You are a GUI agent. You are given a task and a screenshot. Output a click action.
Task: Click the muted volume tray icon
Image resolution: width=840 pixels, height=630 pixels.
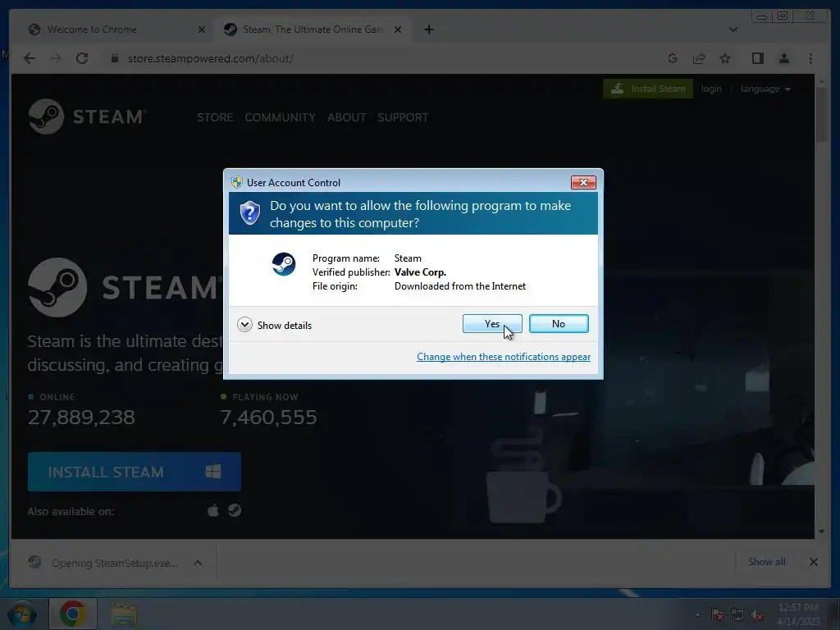coord(757,614)
